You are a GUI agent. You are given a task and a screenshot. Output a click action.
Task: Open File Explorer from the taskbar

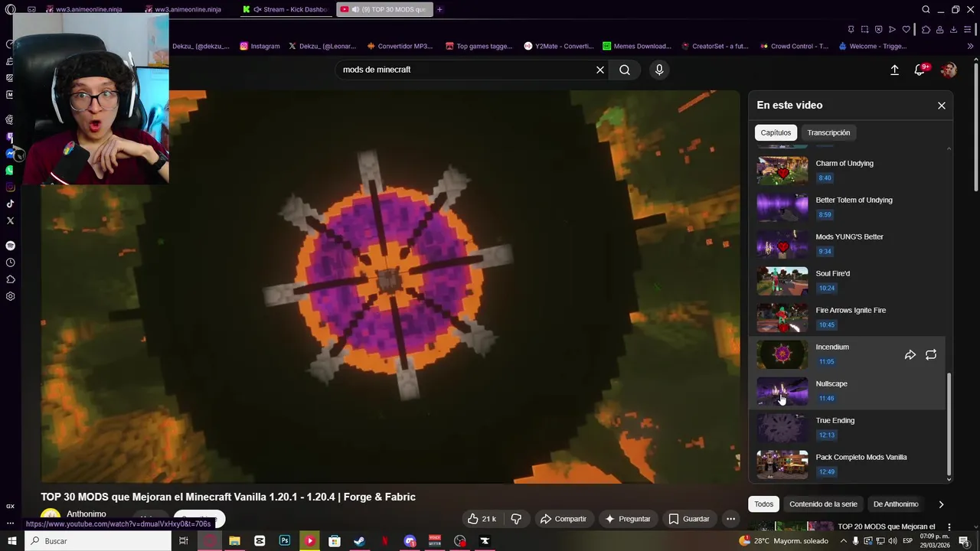[234, 541]
